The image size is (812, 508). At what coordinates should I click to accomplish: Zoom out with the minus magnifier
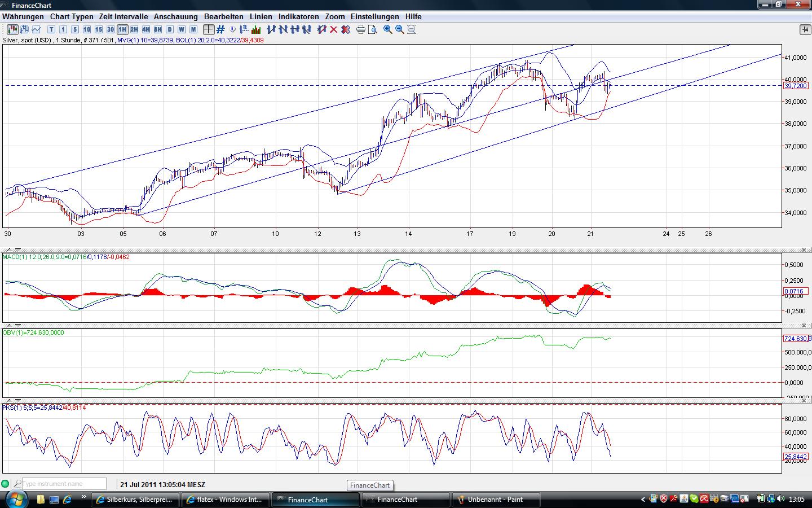point(400,29)
